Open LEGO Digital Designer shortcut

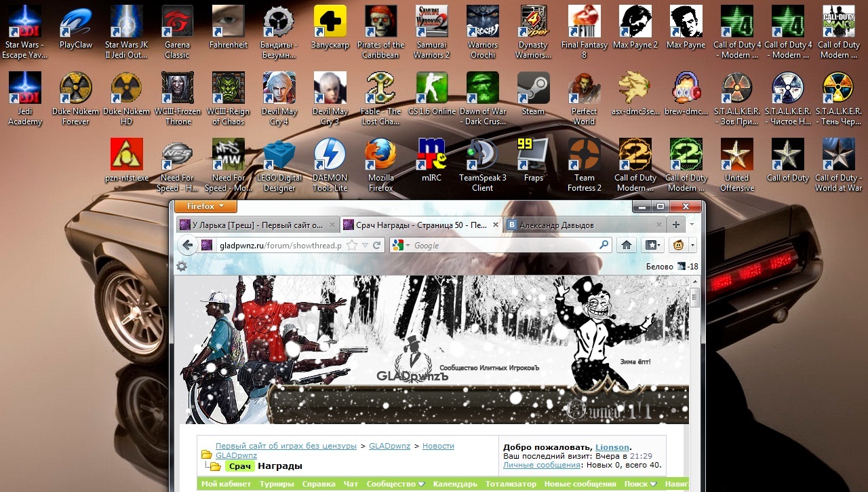279,165
